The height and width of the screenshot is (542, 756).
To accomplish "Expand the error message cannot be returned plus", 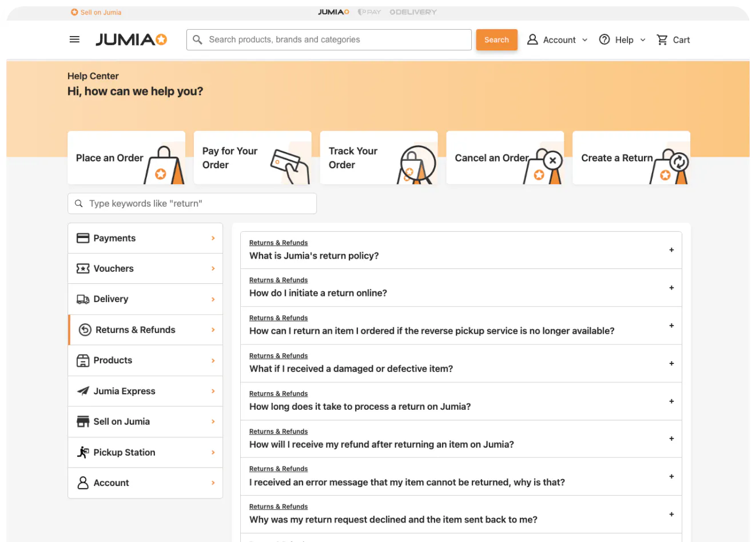I will [x=671, y=477].
